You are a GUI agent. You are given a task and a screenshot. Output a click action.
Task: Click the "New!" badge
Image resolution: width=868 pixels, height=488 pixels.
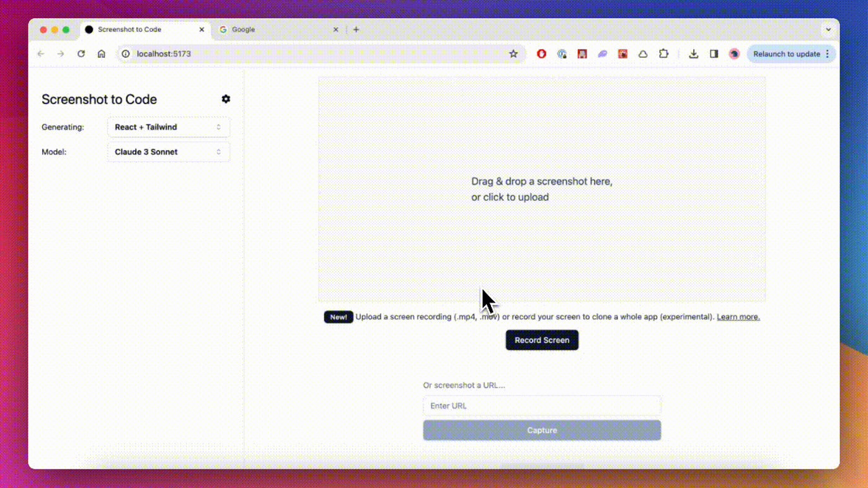click(339, 317)
